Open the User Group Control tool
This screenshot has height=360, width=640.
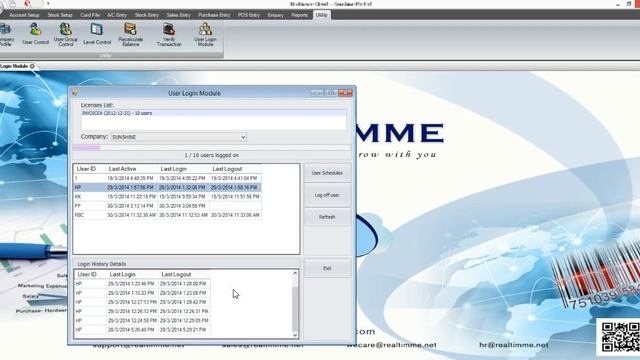(x=65, y=35)
